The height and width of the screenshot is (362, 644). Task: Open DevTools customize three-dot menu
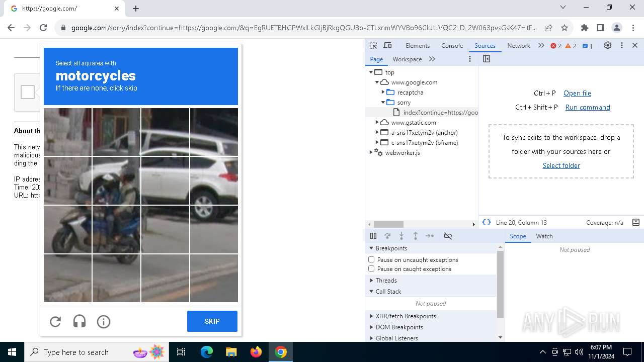point(622,45)
